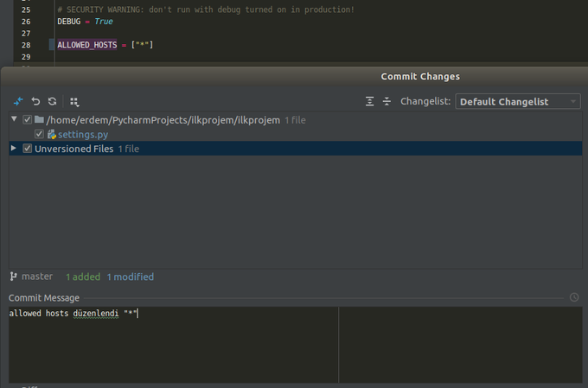Click the master branch icon
The image size is (588, 388).
click(14, 277)
